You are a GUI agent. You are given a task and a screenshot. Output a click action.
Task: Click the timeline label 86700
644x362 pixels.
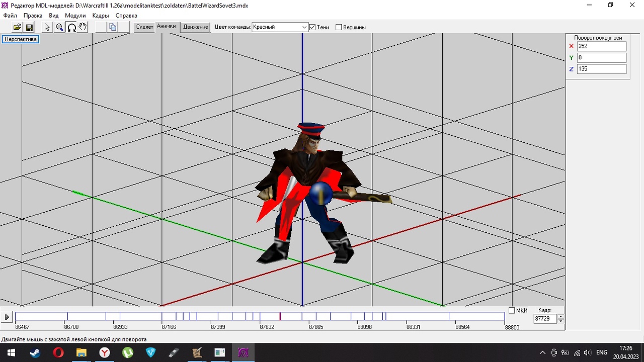point(71,327)
